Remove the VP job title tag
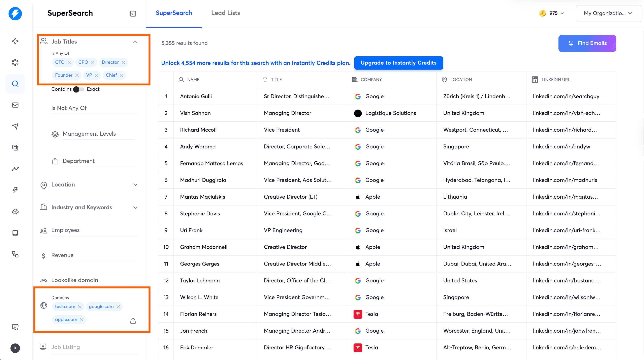This screenshot has height=360, width=644. pyautogui.click(x=97, y=75)
